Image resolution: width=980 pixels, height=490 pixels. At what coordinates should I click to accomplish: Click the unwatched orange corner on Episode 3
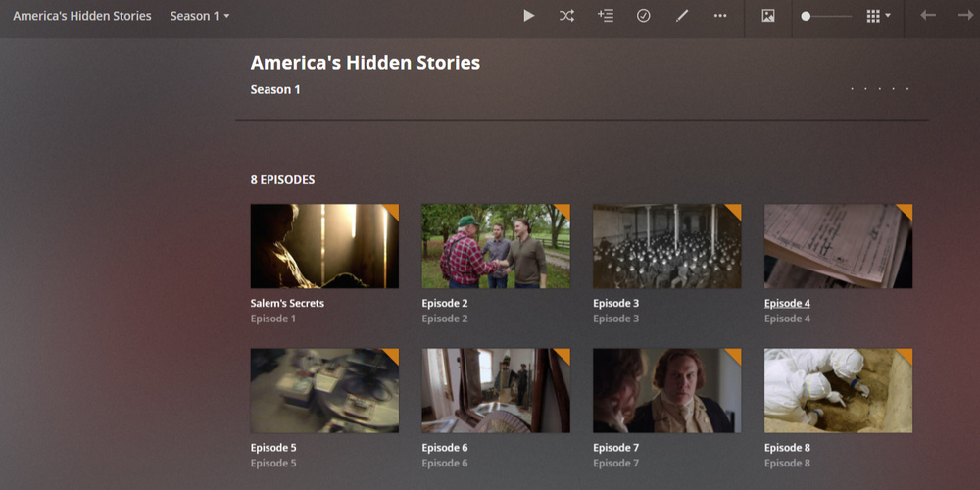(736, 210)
